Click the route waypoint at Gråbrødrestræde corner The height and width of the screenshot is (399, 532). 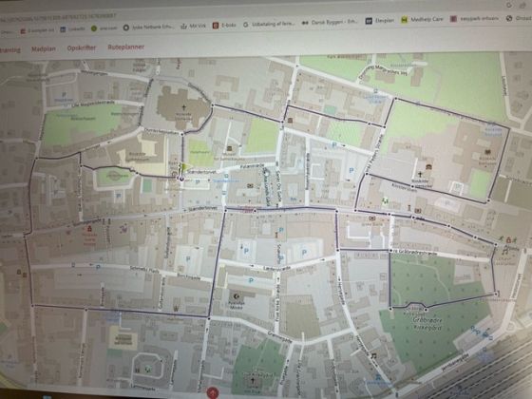390,251
